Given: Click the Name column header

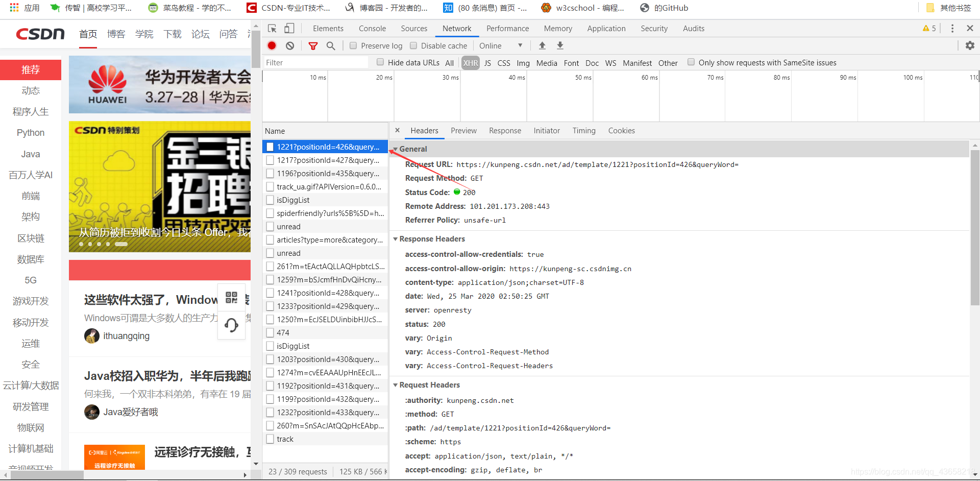Looking at the screenshot, I should [x=325, y=131].
